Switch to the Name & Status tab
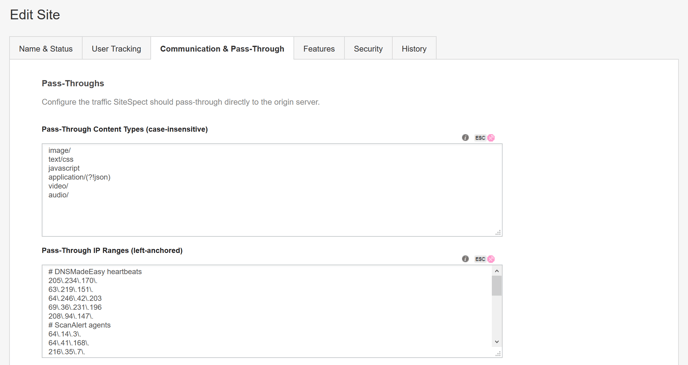688x365 pixels. 46,49
